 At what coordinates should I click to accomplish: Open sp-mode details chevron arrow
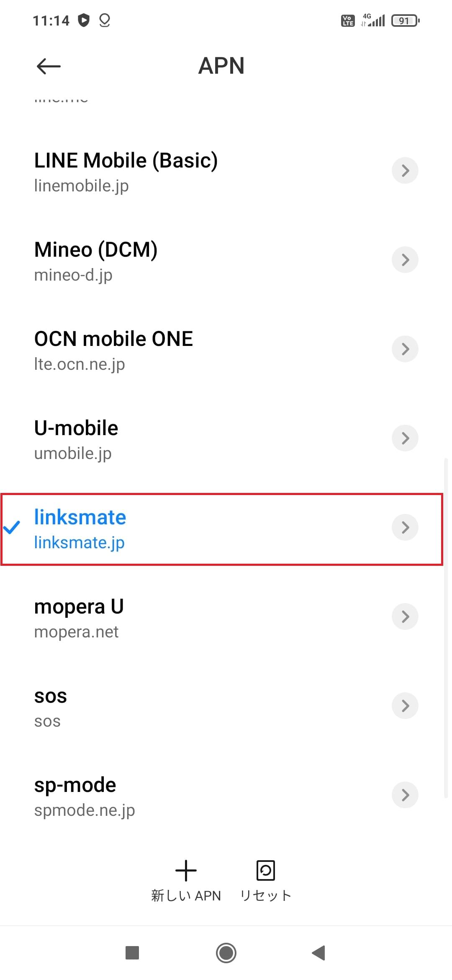(405, 795)
